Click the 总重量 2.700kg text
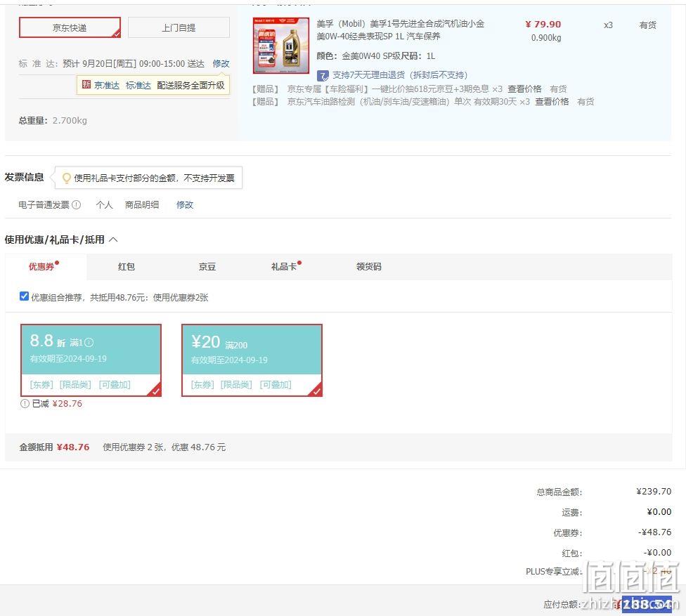The image size is (686, 616). click(53, 121)
